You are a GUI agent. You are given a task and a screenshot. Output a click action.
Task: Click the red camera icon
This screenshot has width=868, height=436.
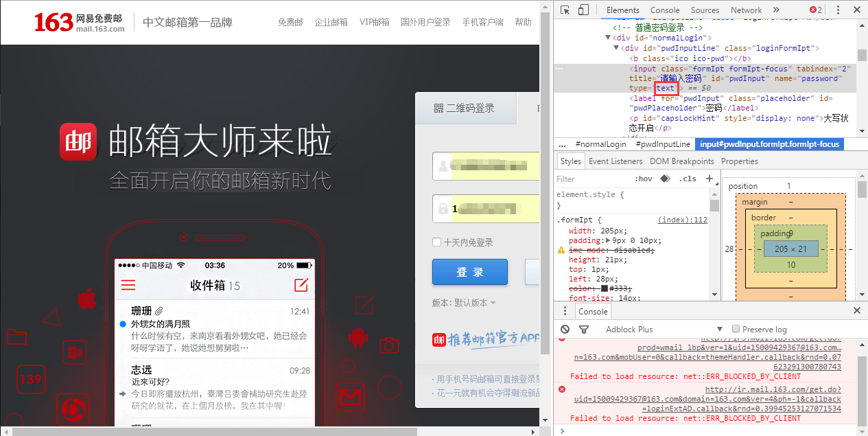coord(389,345)
